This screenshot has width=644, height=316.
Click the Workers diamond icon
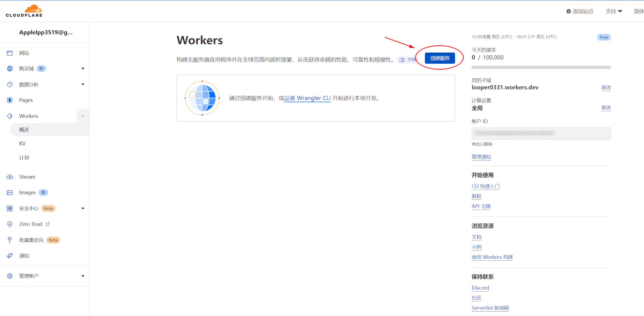point(10,116)
